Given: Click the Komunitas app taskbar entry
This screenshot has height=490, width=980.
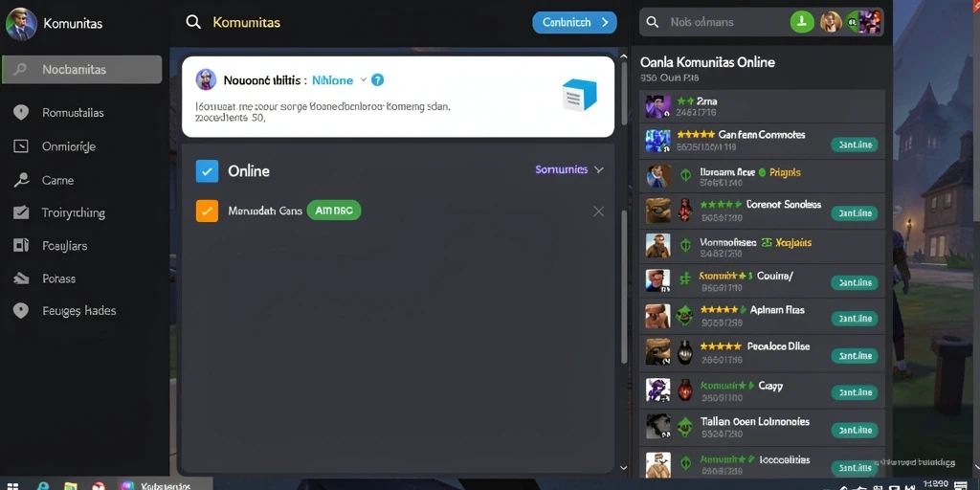Looking at the screenshot, I should tap(165, 485).
